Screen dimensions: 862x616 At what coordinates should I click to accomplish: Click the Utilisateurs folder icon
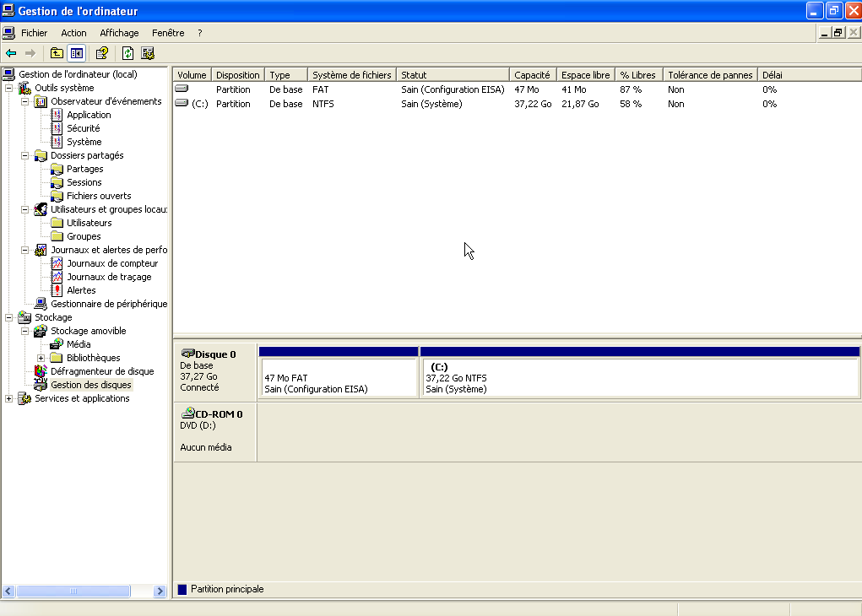[57, 223]
